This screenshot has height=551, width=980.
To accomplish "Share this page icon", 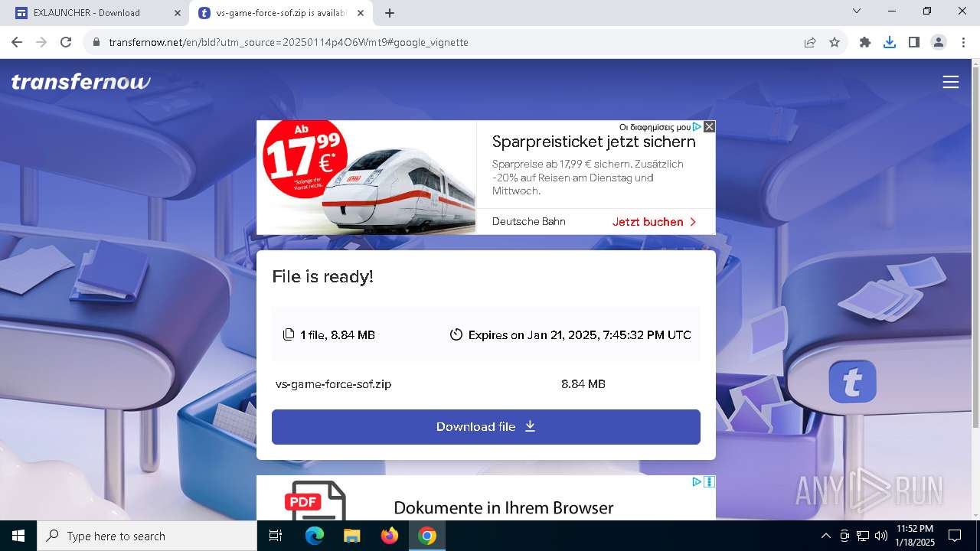I will [810, 42].
